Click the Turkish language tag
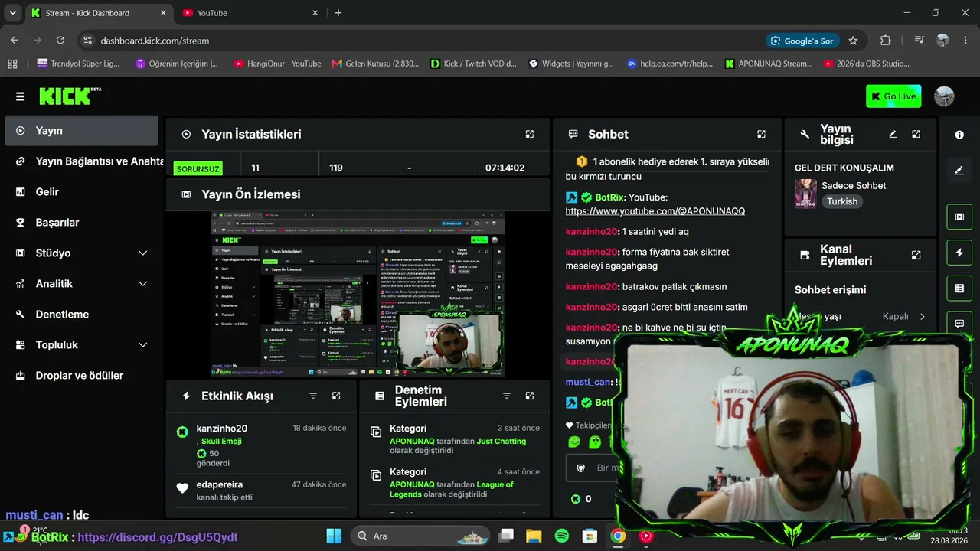The image size is (980, 551). tap(842, 202)
